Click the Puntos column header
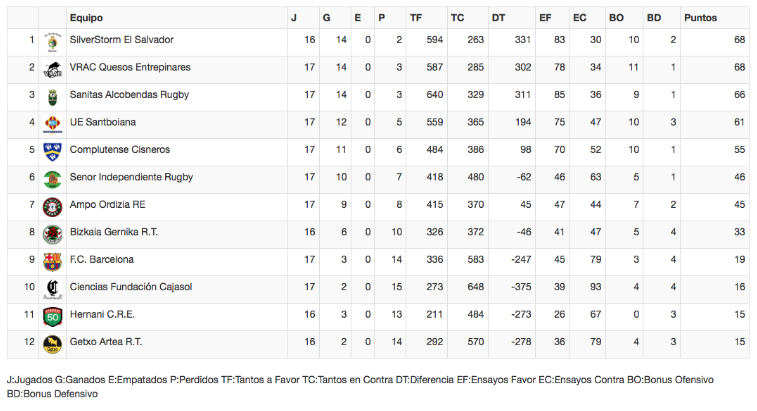The height and width of the screenshot is (411, 757). [x=701, y=18]
